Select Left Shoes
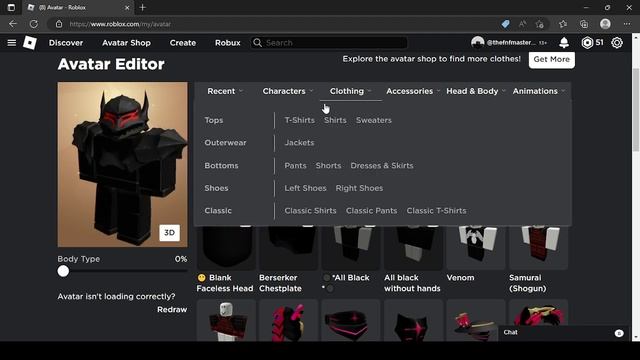The image size is (640, 360). [305, 188]
